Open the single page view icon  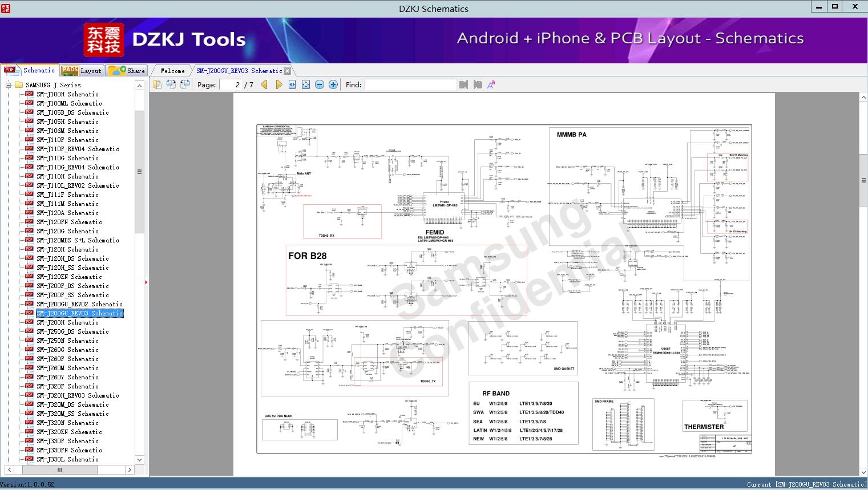(157, 84)
